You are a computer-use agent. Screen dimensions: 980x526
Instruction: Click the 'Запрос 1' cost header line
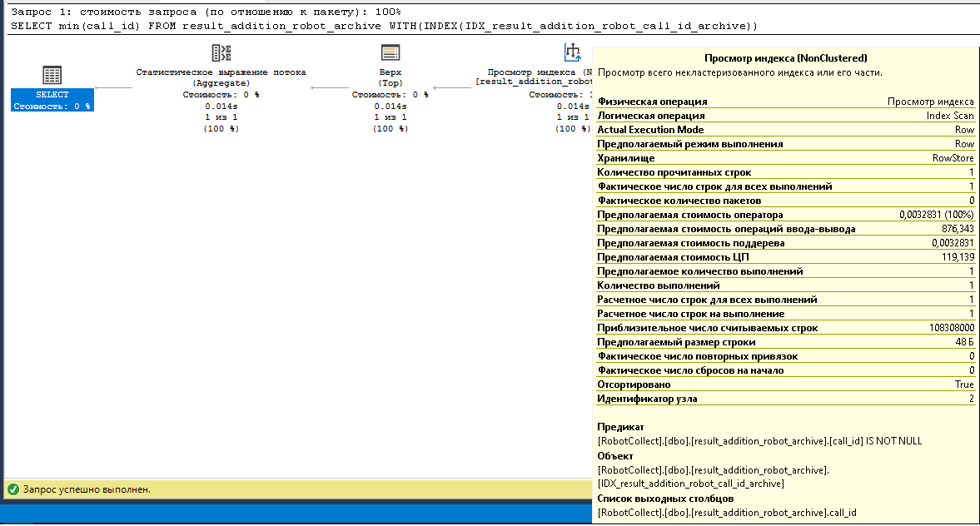[x=206, y=12]
